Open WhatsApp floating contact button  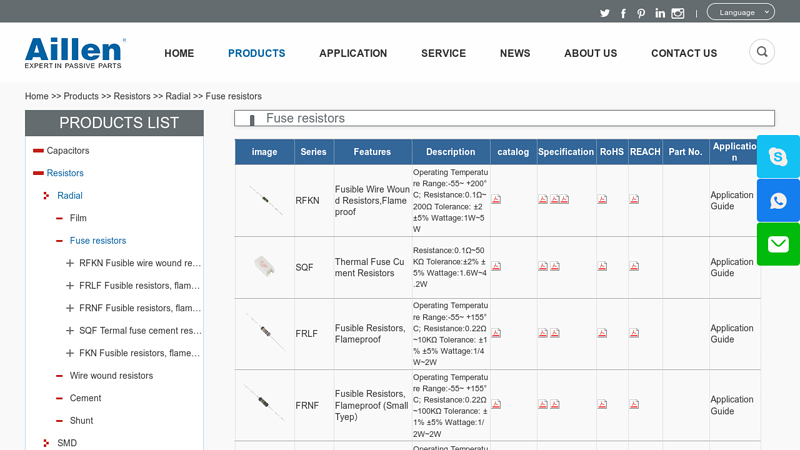(x=778, y=200)
